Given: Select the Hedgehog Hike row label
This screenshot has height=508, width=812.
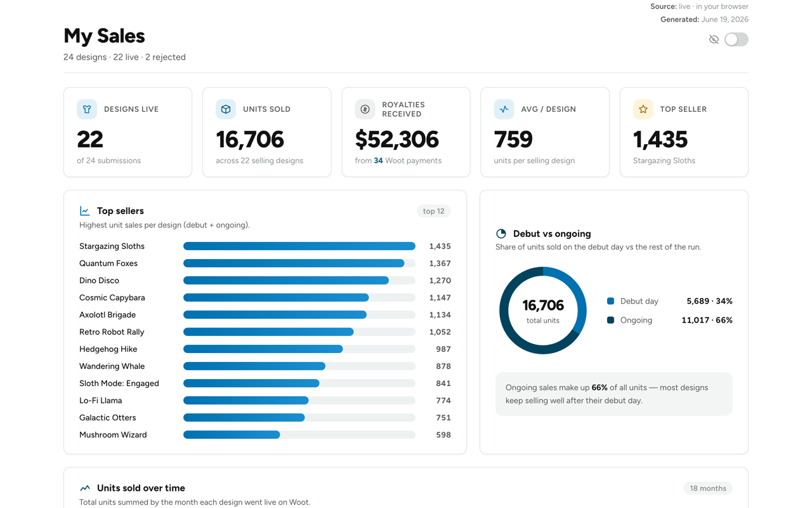Looking at the screenshot, I should [x=108, y=349].
